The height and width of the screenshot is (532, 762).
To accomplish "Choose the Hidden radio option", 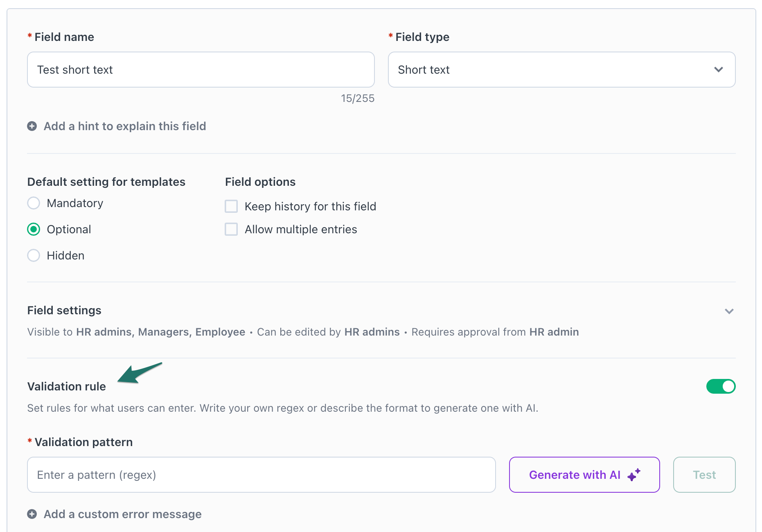I will 34,255.
